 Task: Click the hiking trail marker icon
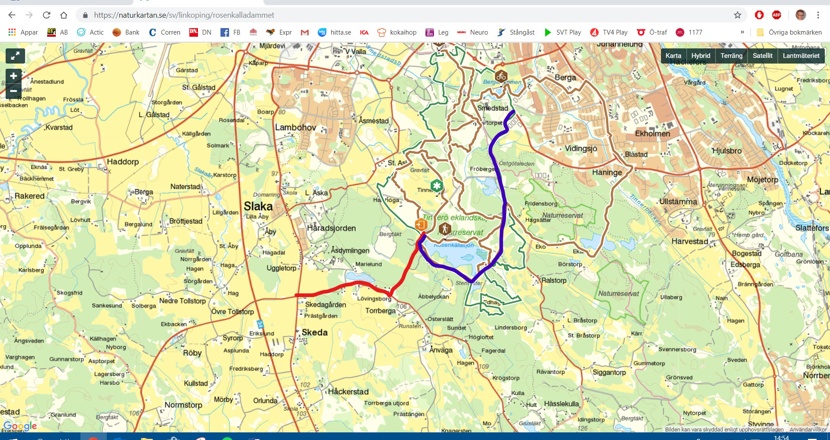pyautogui.click(x=445, y=228)
